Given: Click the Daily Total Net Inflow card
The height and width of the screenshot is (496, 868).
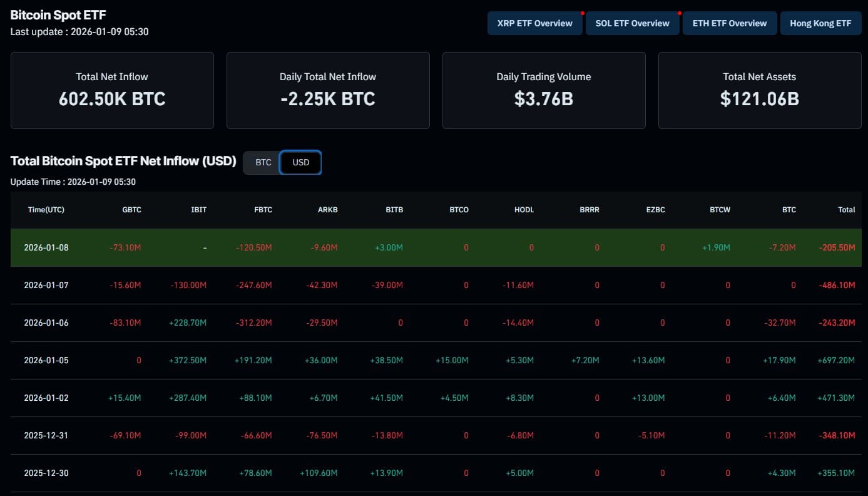Looking at the screenshot, I should (x=327, y=90).
